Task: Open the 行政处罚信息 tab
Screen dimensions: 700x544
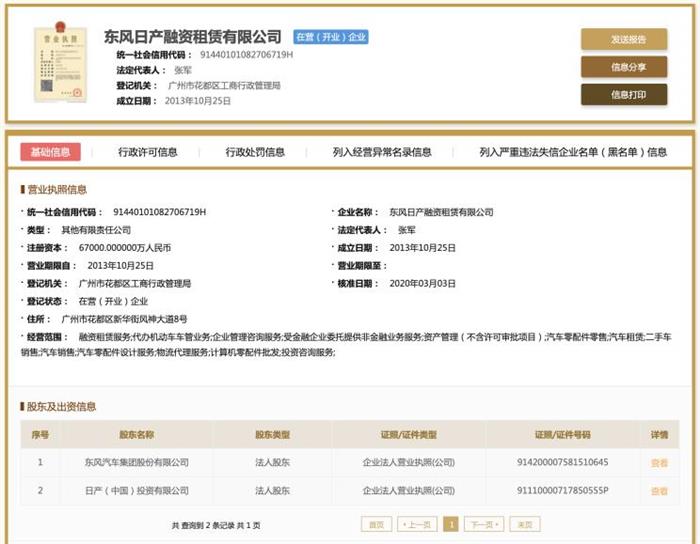Action: (x=255, y=152)
